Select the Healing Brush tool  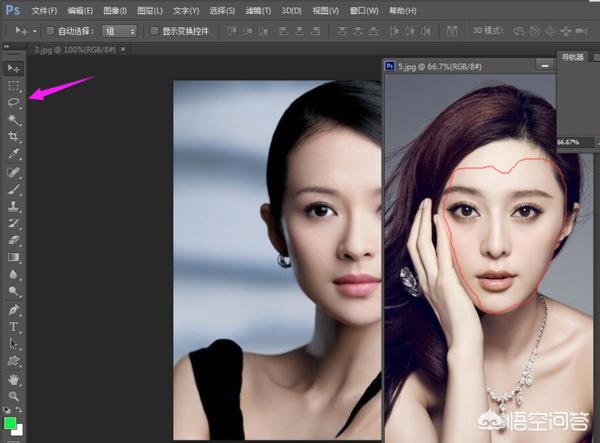tap(13, 173)
